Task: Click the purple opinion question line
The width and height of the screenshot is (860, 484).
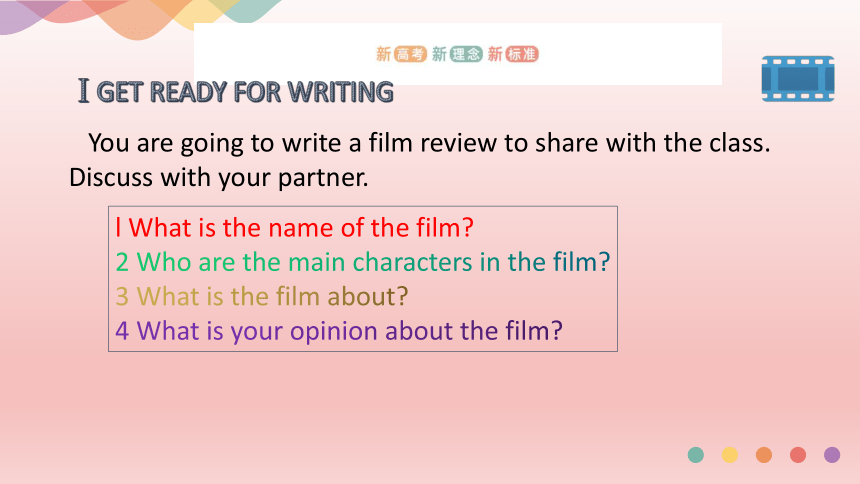Action: [x=339, y=331]
